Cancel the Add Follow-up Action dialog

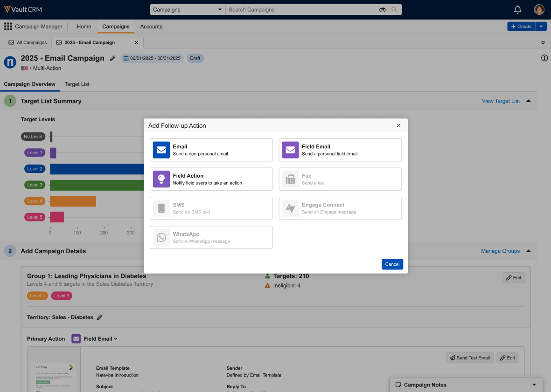(392, 264)
